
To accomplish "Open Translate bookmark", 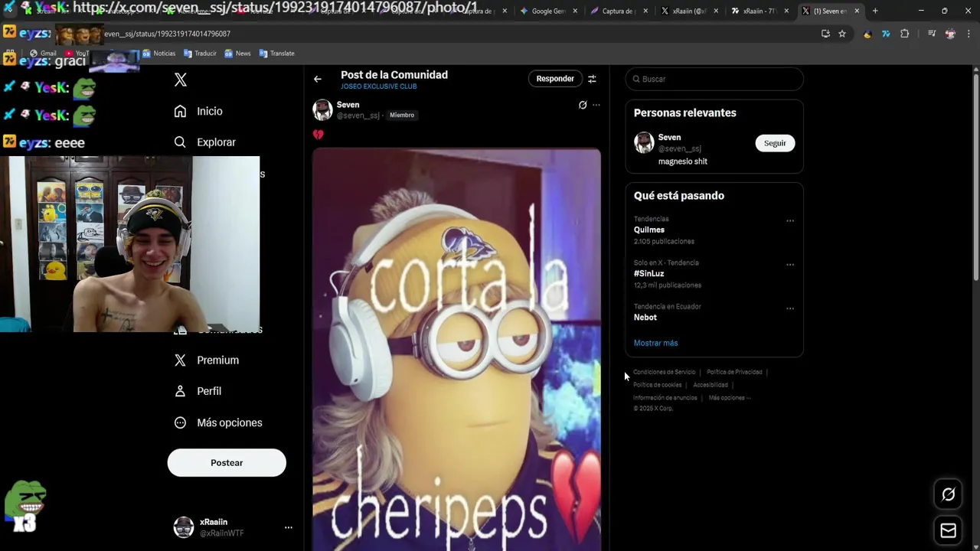I will [x=276, y=54].
